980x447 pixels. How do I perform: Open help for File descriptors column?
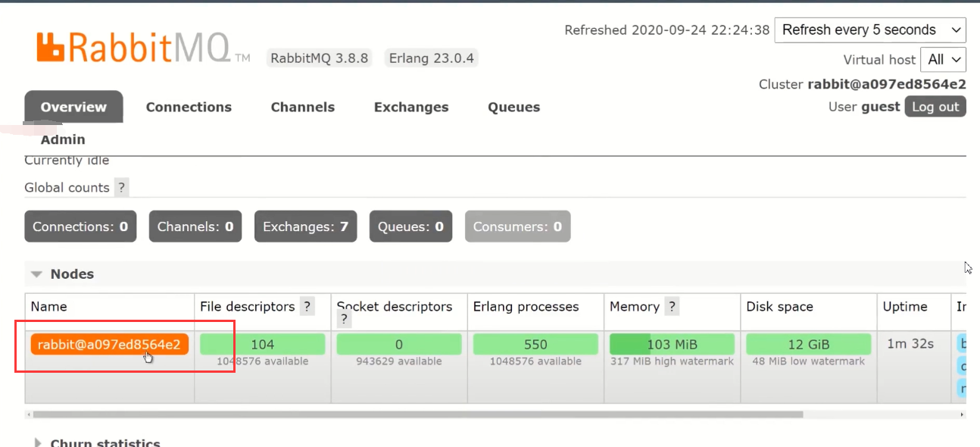pyautogui.click(x=307, y=307)
